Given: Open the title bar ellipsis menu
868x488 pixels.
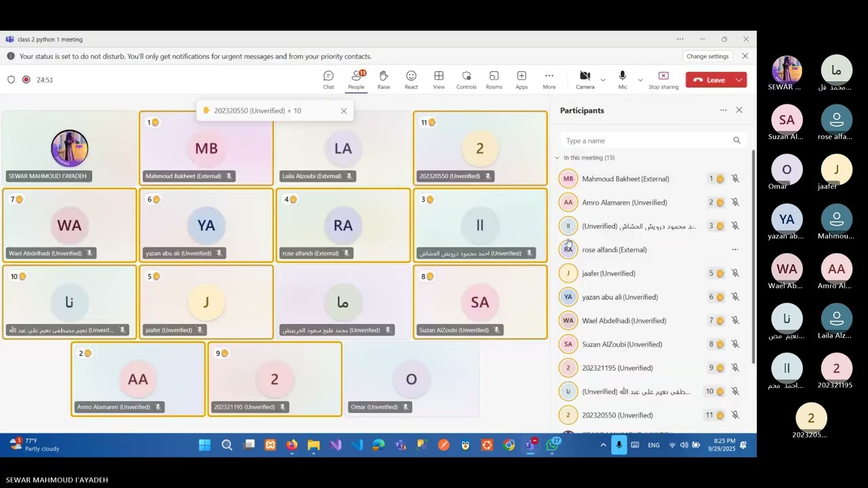Looking at the screenshot, I should click(x=680, y=39).
